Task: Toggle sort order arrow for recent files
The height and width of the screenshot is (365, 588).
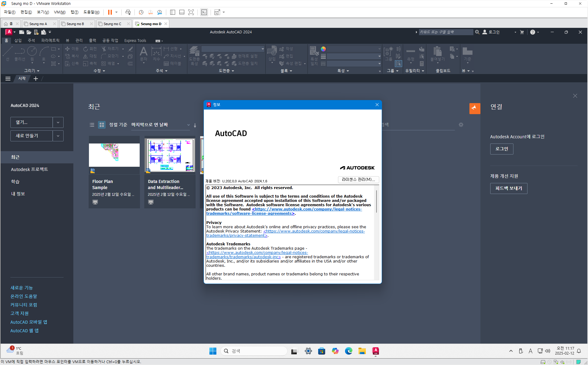Action: (x=195, y=125)
